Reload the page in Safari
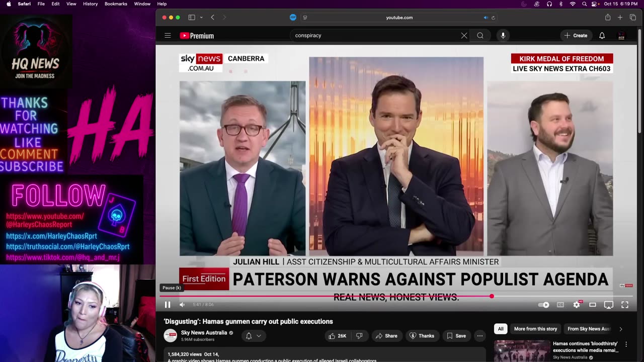644x362 pixels. pyautogui.click(x=493, y=18)
